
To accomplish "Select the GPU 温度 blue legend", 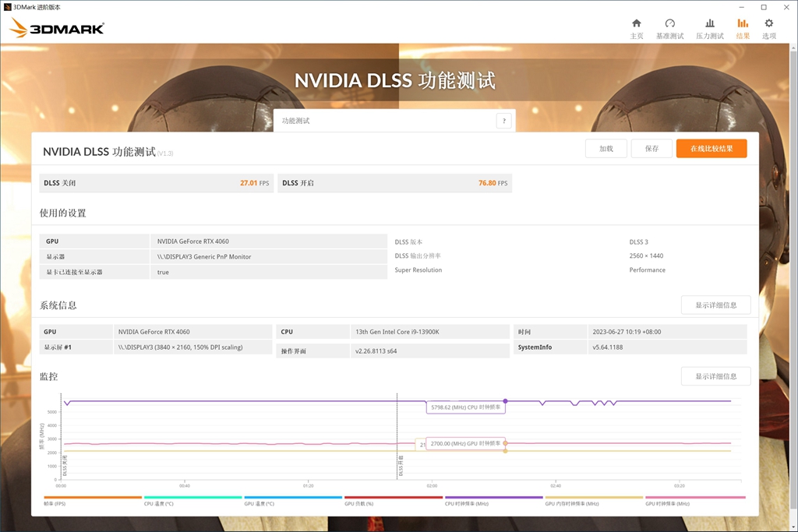I will pos(293,501).
